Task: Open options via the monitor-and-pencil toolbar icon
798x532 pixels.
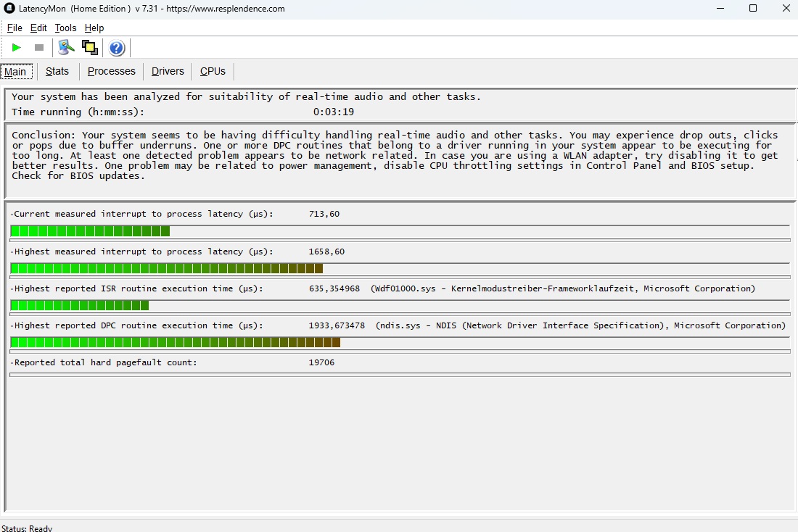Action: [67, 48]
